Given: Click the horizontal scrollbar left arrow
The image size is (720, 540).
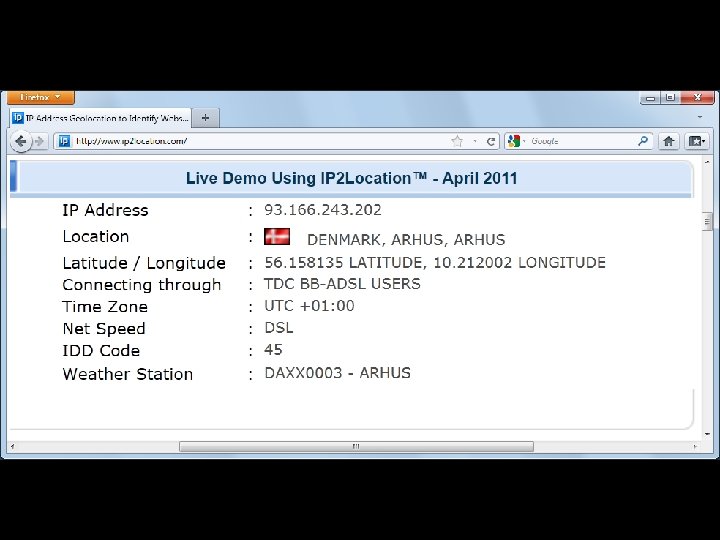Looking at the screenshot, I should point(12,446).
